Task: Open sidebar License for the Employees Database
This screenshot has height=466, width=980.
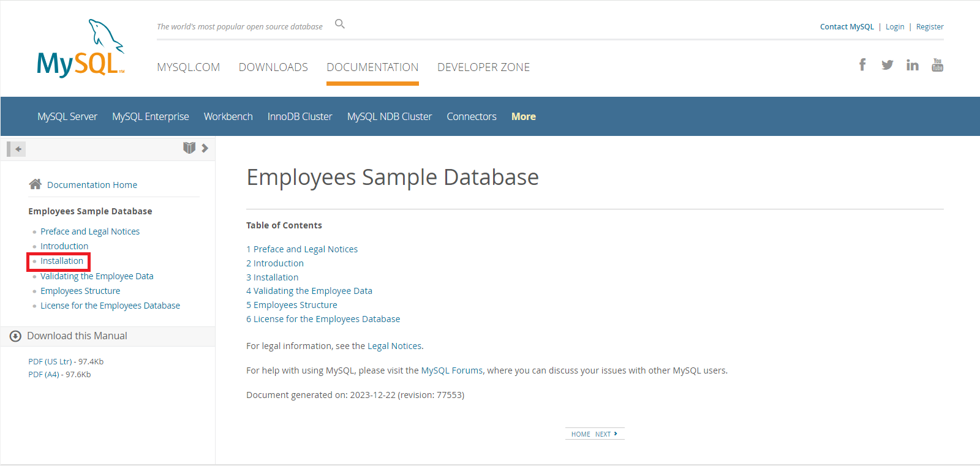Action: [110, 306]
